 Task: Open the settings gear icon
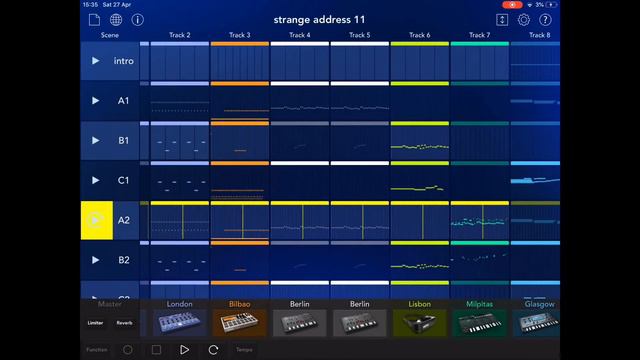tap(524, 20)
